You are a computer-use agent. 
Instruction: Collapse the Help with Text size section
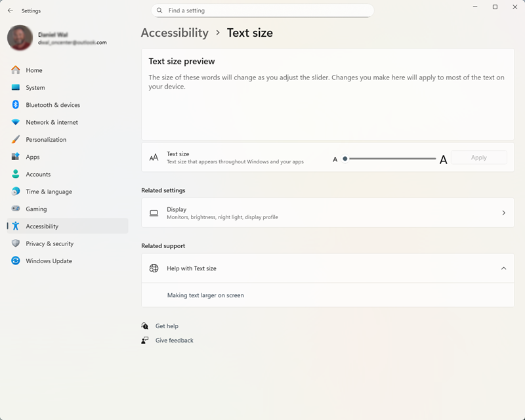point(503,268)
